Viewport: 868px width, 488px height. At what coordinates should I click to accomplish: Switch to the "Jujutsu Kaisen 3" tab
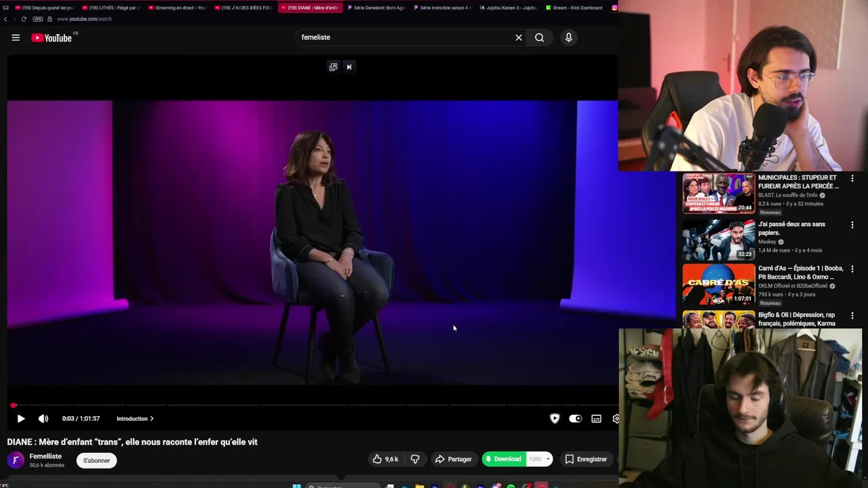point(508,7)
